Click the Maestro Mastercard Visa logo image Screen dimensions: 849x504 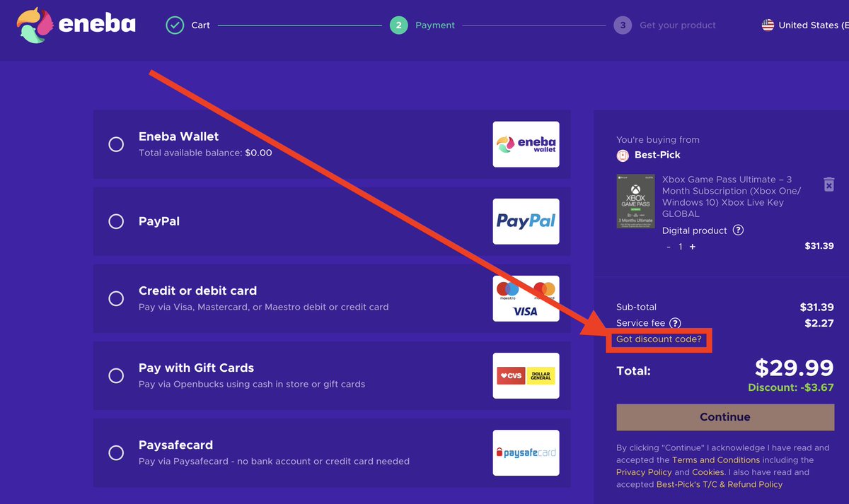tap(526, 298)
